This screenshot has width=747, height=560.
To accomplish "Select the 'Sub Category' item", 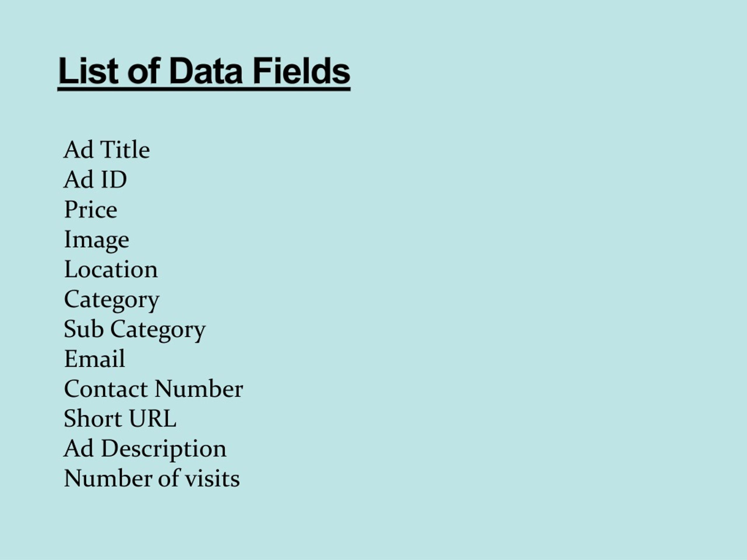I will 135,330.
